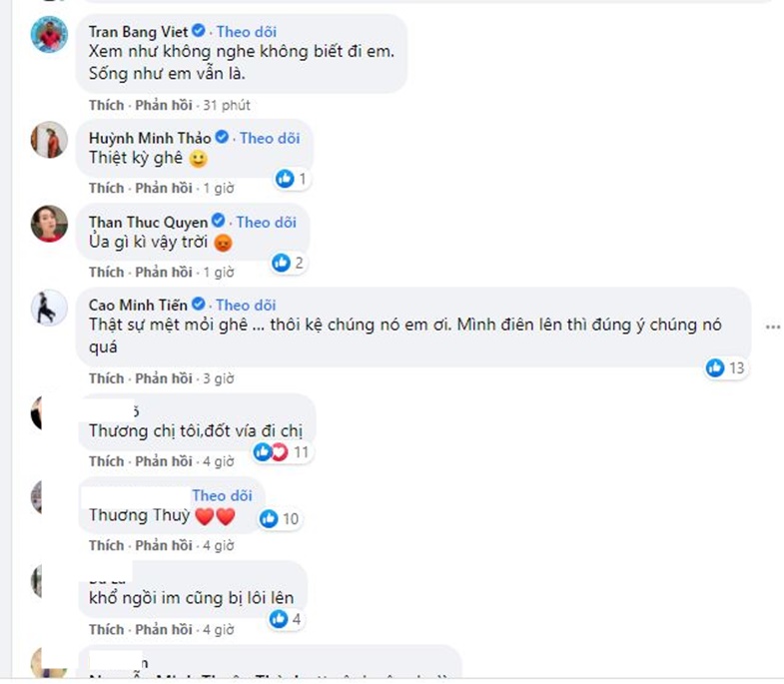Follow Than Thuc Quyen via Theo dõi

coord(267,222)
